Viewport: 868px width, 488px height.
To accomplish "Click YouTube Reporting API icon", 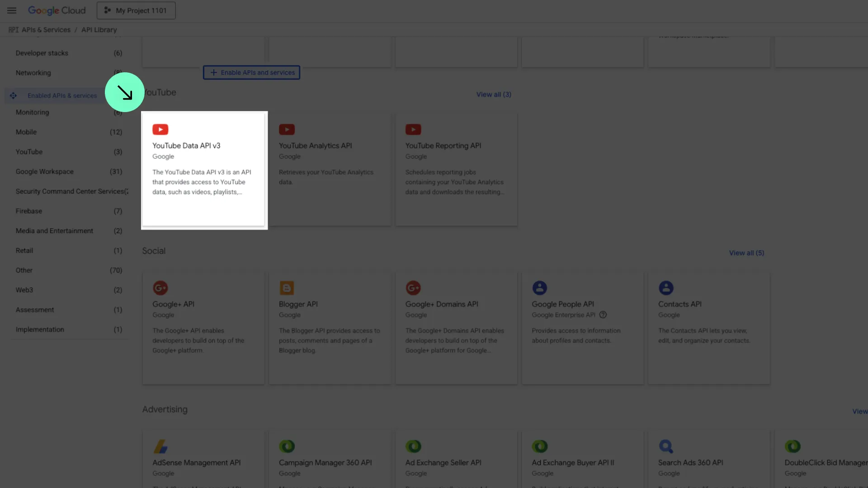I will 413,130.
